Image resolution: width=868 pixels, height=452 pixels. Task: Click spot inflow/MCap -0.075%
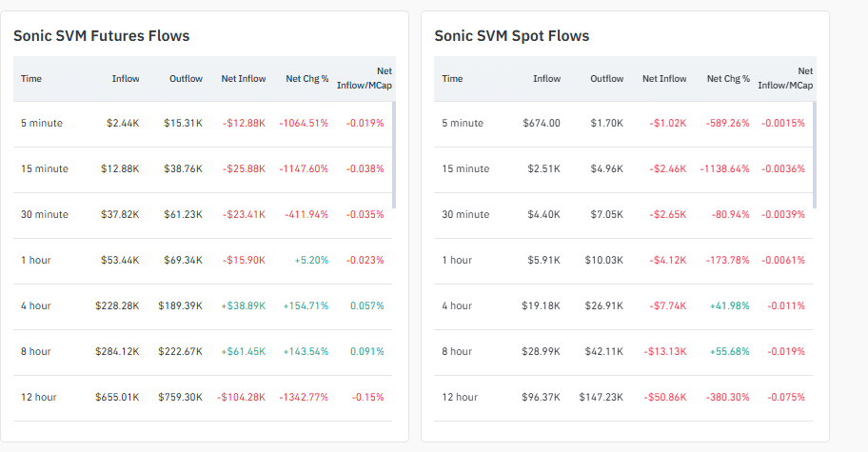786,397
